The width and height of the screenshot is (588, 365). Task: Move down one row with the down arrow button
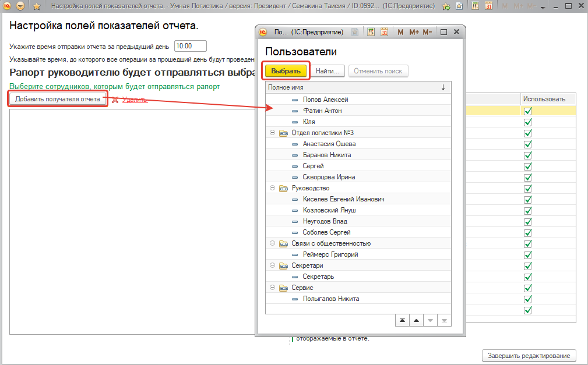(x=430, y=320)
